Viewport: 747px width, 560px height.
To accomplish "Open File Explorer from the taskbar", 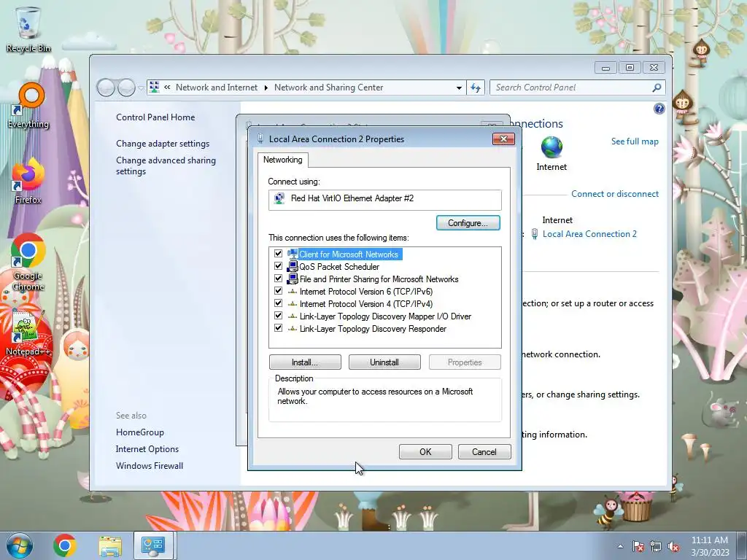I will 110,545.
